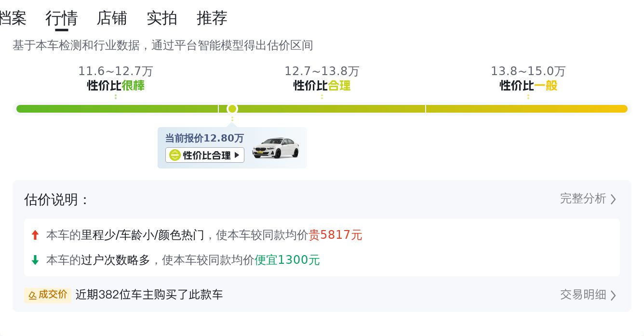Viewport: 644px width, 336px height.
Task: Click the 性价比一般 yellow bar segment
Action: [x=526, y=109]
